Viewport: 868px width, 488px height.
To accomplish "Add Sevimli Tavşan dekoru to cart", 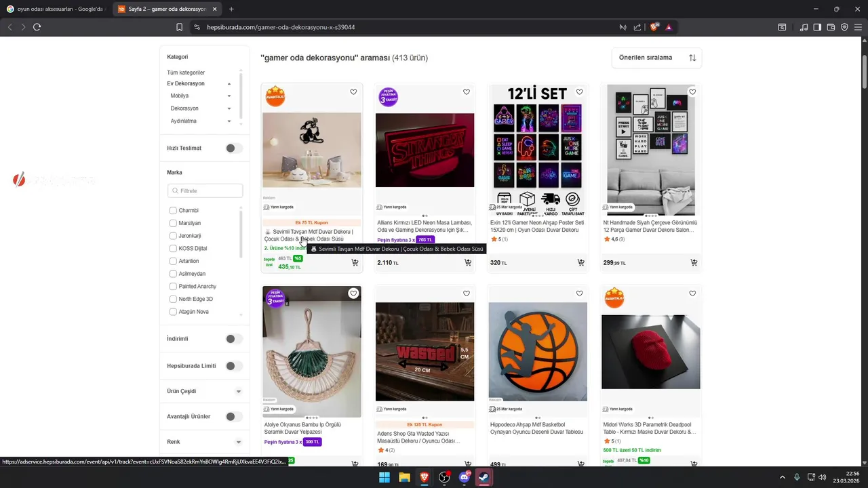I will [355, 262].
